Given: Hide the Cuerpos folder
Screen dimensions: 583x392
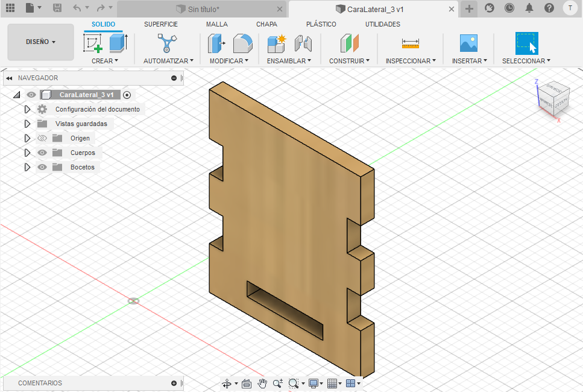Looking at the screenshot, I should (42, 153).
